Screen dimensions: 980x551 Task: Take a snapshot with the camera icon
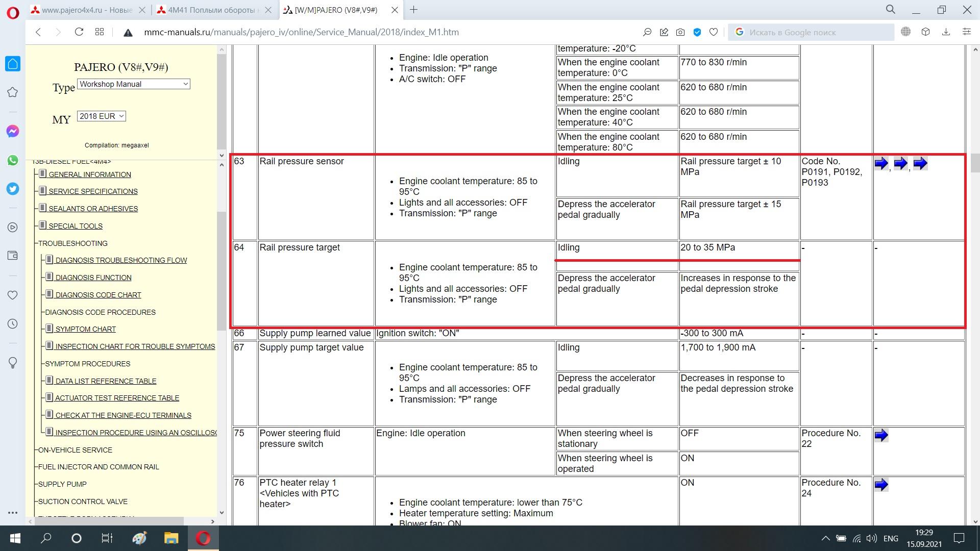tap(680, 32)
